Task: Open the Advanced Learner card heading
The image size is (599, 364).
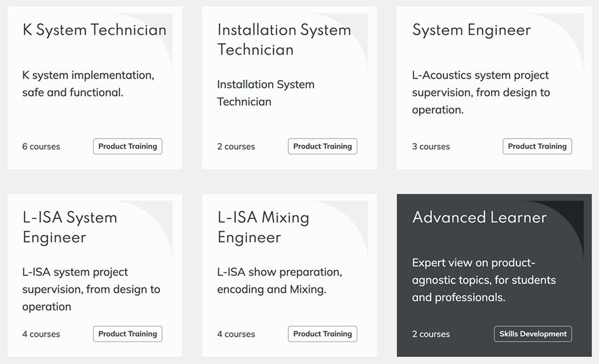Action: (x=479, y=218)
